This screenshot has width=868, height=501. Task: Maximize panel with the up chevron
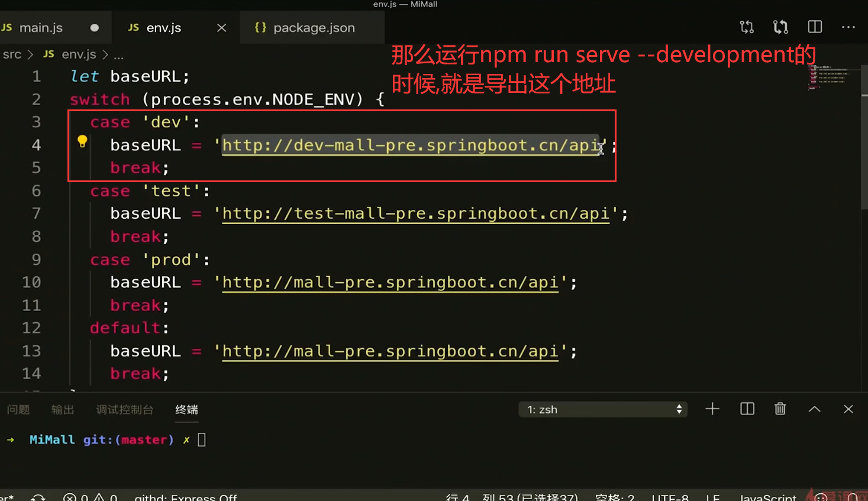(x=815, y=409)
